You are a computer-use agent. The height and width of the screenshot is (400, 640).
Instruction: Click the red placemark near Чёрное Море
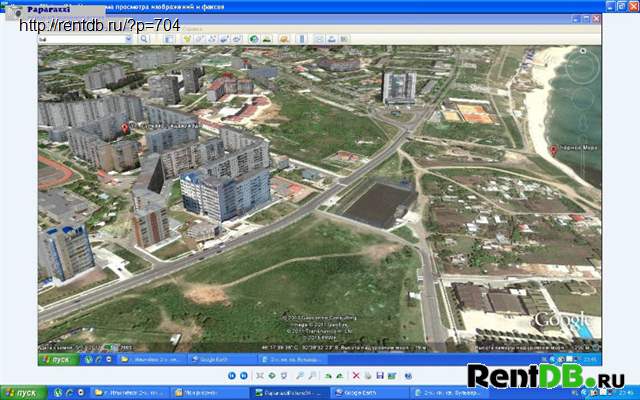coord(553,151)
